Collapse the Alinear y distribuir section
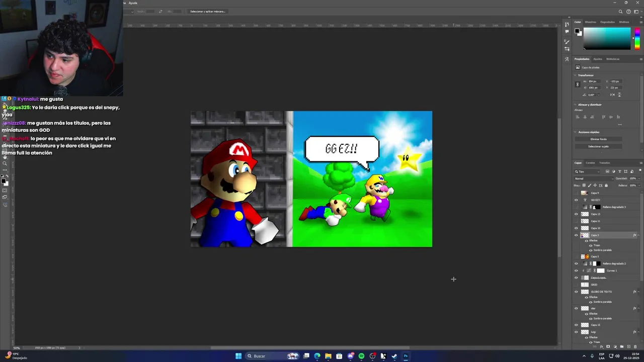The width and height of the screenshot is (644, 362). coord(575,105)
